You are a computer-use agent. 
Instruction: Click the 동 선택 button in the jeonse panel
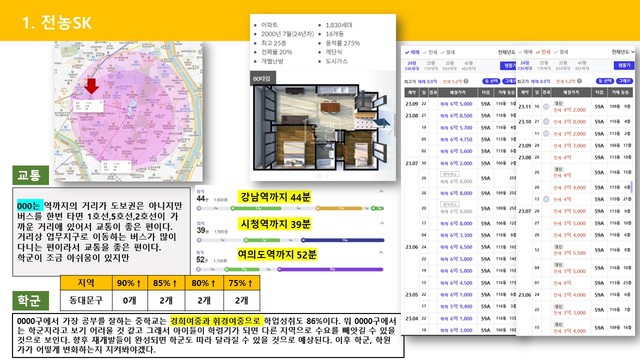[x=605, y=81]
